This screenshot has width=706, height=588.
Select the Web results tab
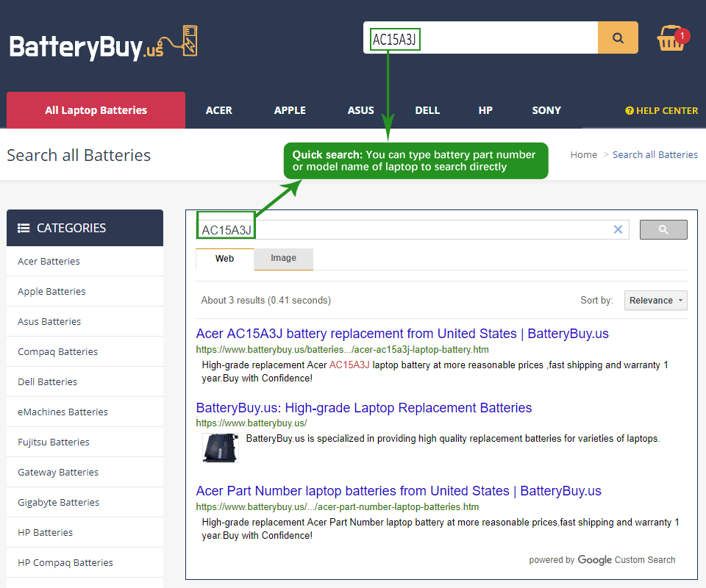pyautogui.click(x=224, y=259)
